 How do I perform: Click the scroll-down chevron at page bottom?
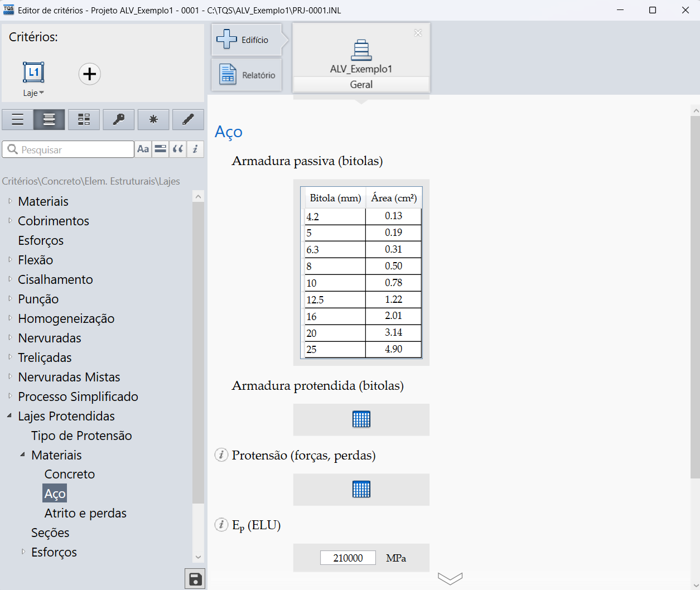[450, 579]
